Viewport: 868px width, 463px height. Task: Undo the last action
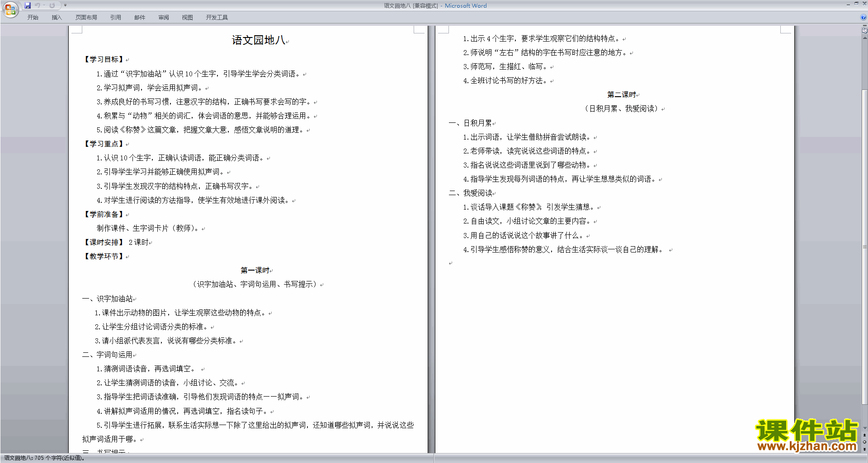click(38, 5)
